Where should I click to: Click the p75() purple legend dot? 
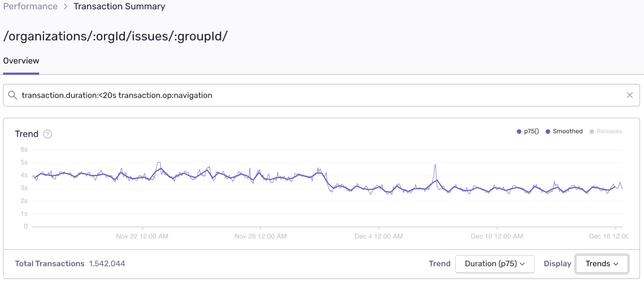point(519,132)
